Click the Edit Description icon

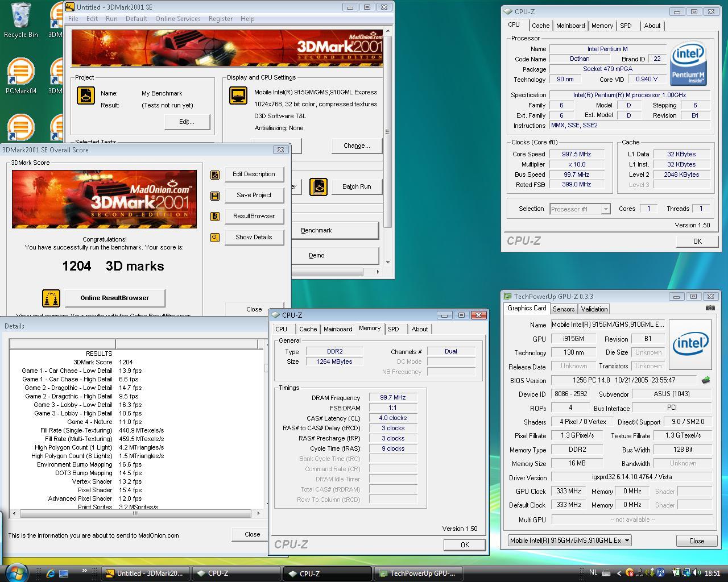click(215, 174)
